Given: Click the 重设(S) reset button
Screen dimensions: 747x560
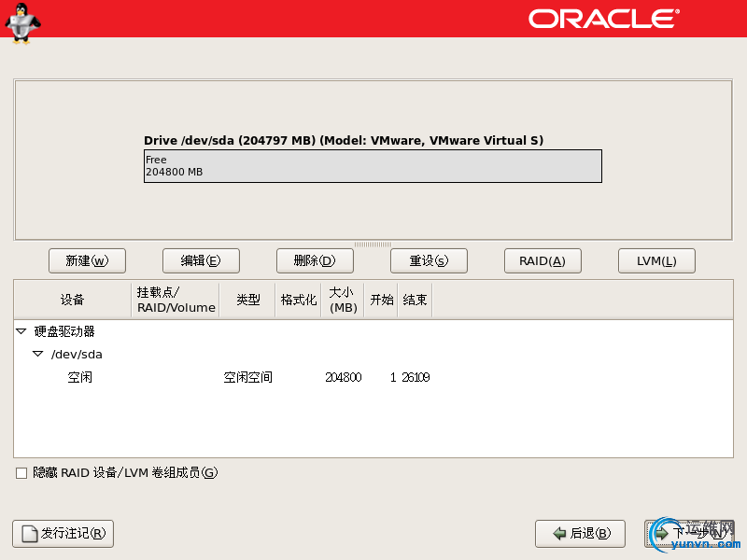Looking at the screenshot, I should 429,260.
